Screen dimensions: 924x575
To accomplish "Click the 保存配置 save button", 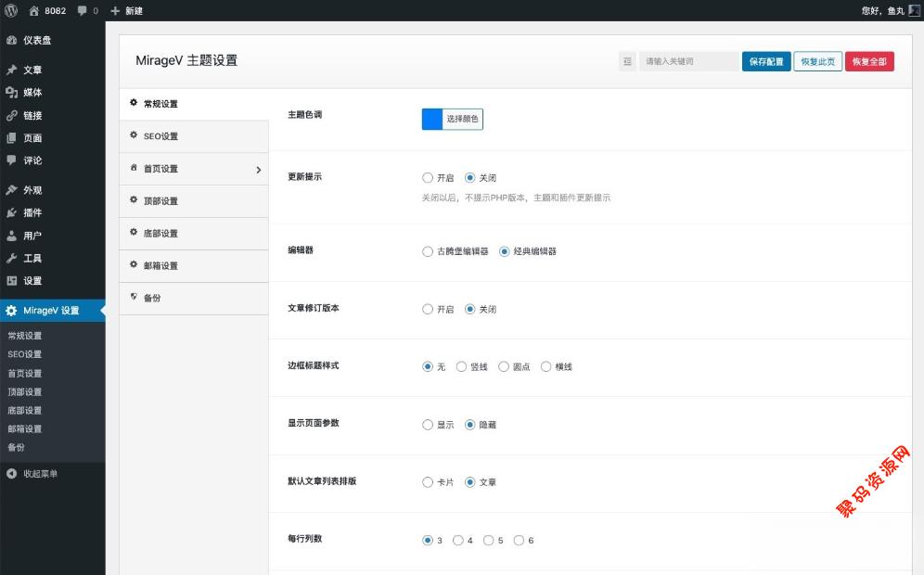I will (766, 62).
